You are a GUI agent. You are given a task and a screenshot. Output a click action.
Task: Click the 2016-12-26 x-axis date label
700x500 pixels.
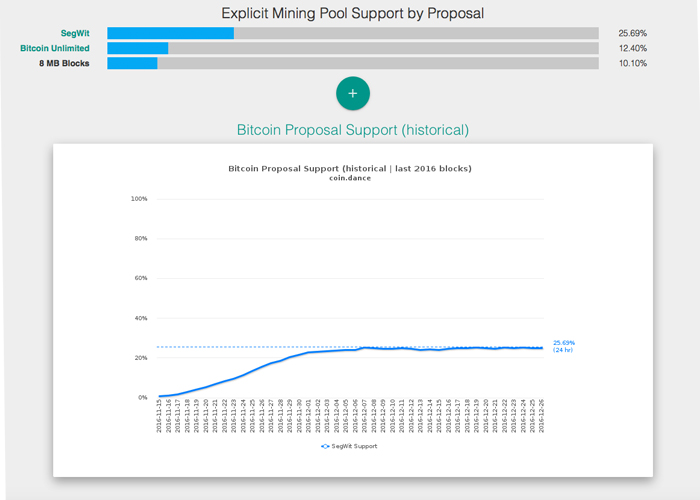click(541, 416)
